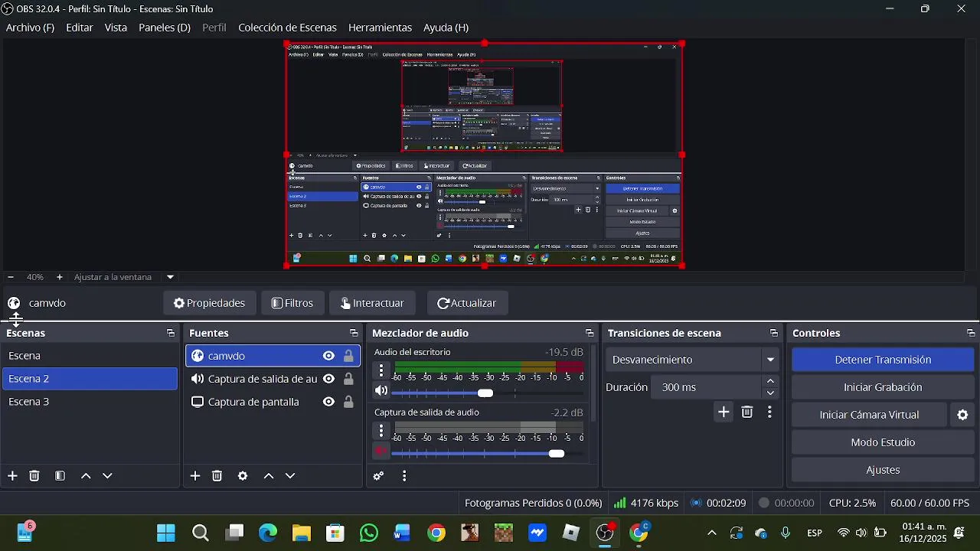The image size is (980, 551).
Task: Open the Vista menu
Action: point(116,28)
